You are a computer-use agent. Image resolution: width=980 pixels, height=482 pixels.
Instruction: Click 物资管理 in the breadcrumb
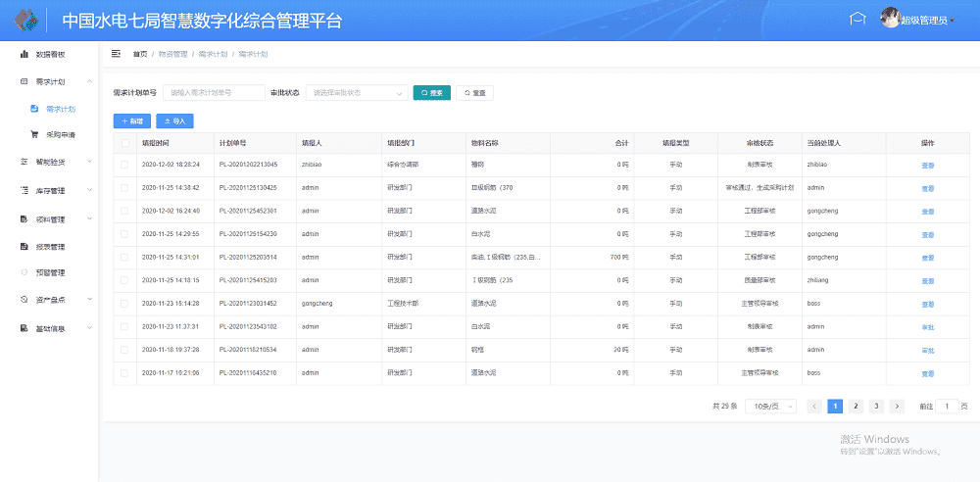(172, 54)
